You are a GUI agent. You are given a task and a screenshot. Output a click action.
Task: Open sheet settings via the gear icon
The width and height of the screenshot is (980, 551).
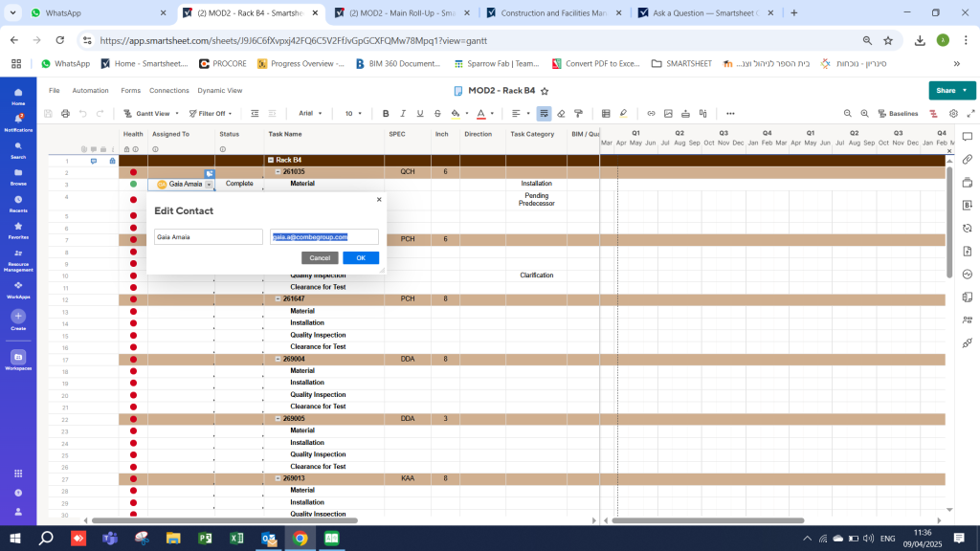952,113
